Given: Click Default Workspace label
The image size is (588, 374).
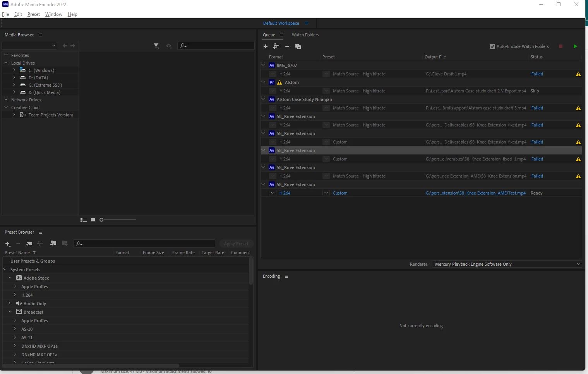Looking at the screenshot, I should (x=281, y=23).
